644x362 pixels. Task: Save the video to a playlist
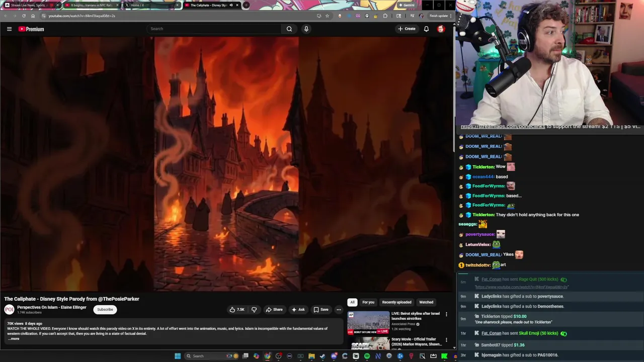coord(321,310)
